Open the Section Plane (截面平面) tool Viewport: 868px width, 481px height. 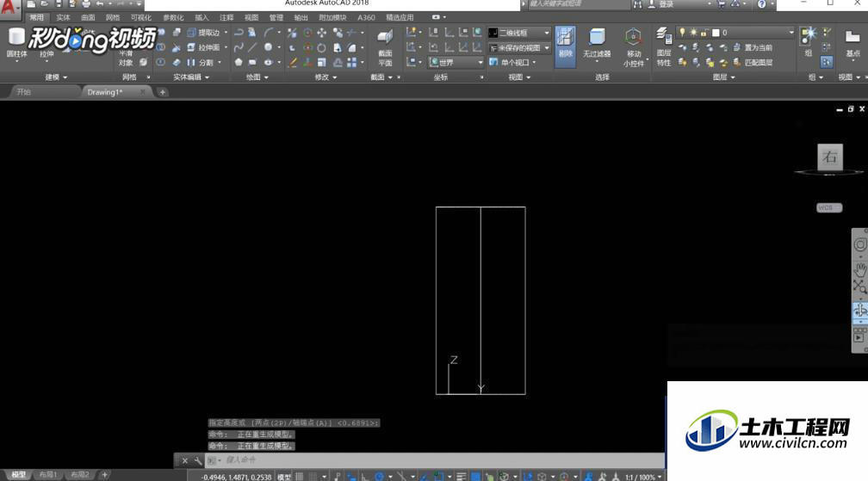pyautogui.click(x=385, y=47)
